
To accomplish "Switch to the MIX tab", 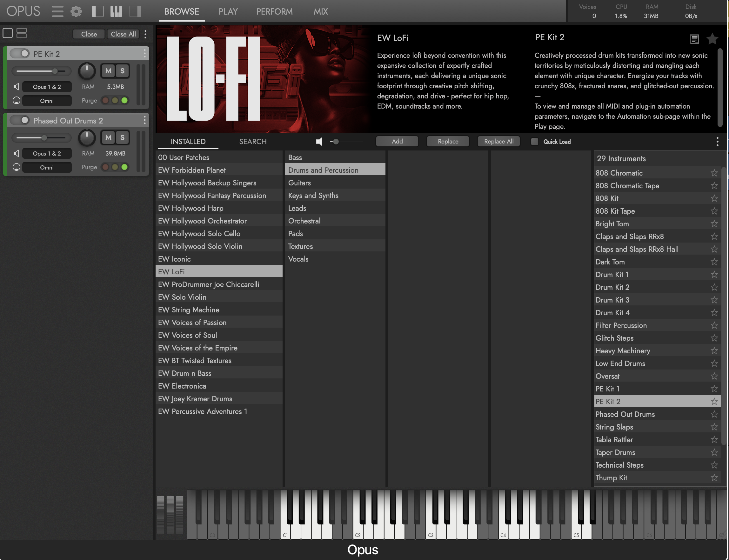I will pyautogui.click(x=321, y=12).
